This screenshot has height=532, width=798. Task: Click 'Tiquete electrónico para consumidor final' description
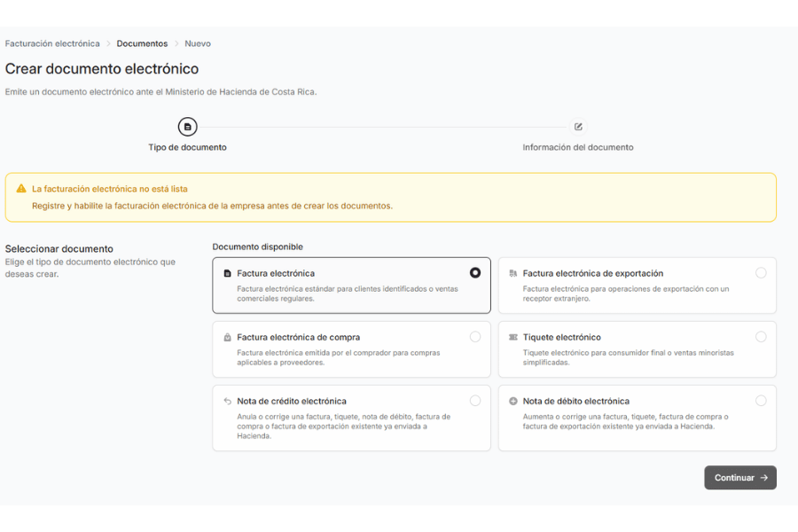tap(628, 357)
